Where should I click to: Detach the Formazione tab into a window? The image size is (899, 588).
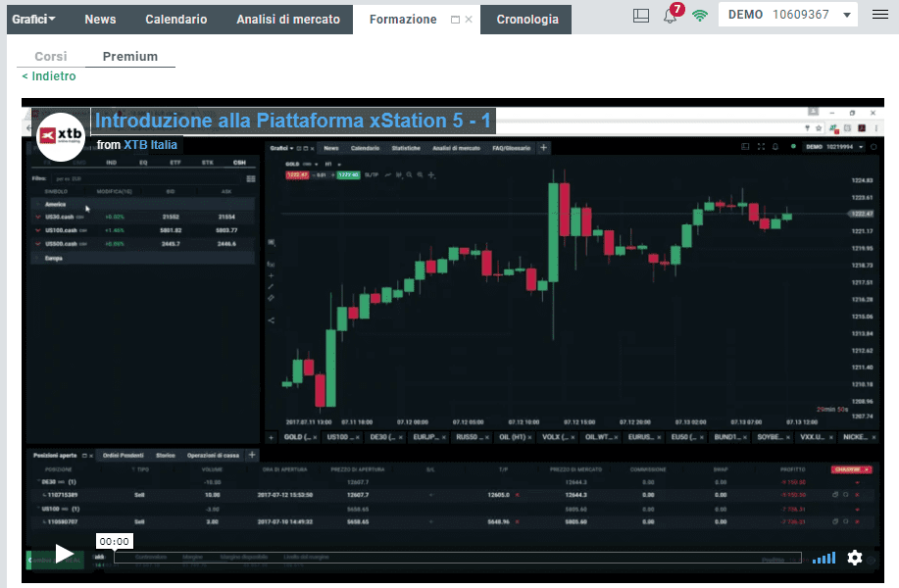click(x=455, y=20)
